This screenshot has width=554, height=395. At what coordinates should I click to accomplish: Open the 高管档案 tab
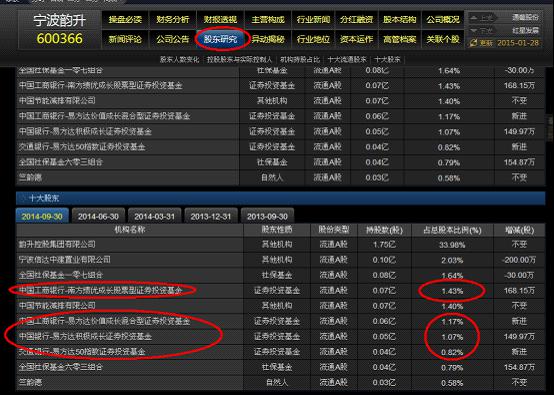point(400,39)
